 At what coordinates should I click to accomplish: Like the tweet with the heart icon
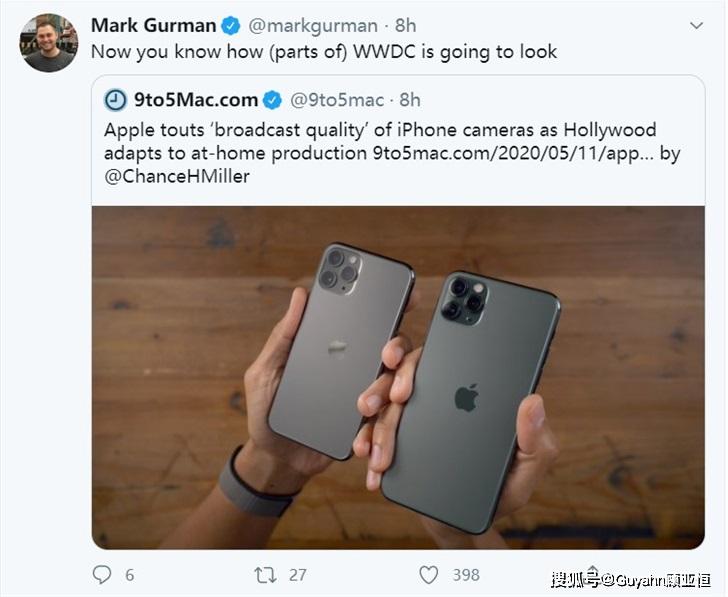click(x=428, y=575)
